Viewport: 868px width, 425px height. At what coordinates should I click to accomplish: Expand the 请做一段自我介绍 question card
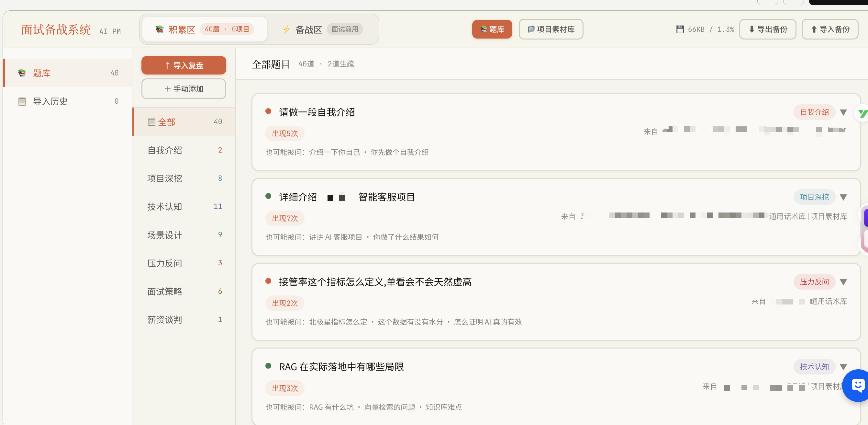pos(843,112)
